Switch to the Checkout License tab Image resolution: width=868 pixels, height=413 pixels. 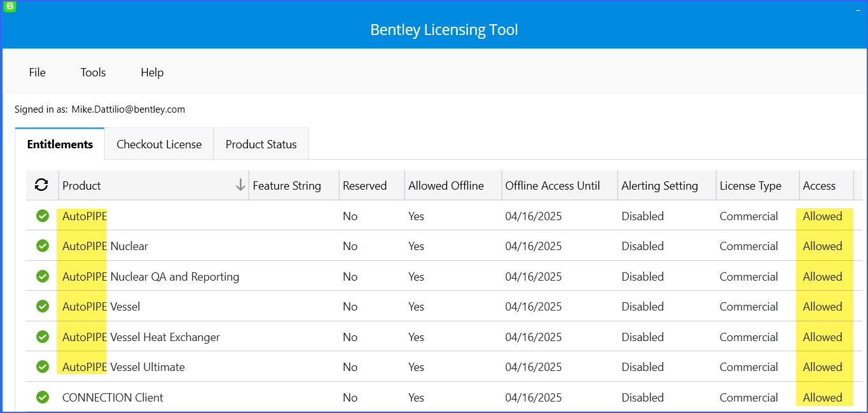pyautogui.click(x=159, y=144)
